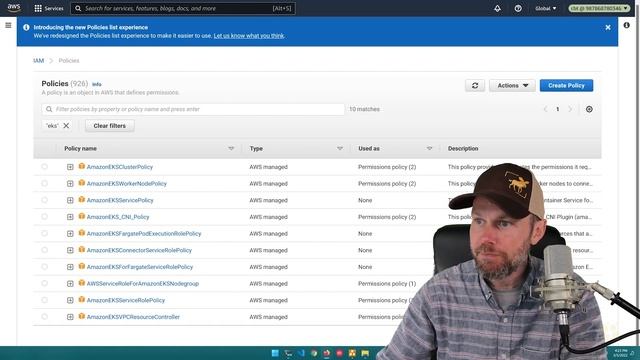640x360 pixels.
Task: Open the Actions dropdown
Action: click(x=512, y=85)
